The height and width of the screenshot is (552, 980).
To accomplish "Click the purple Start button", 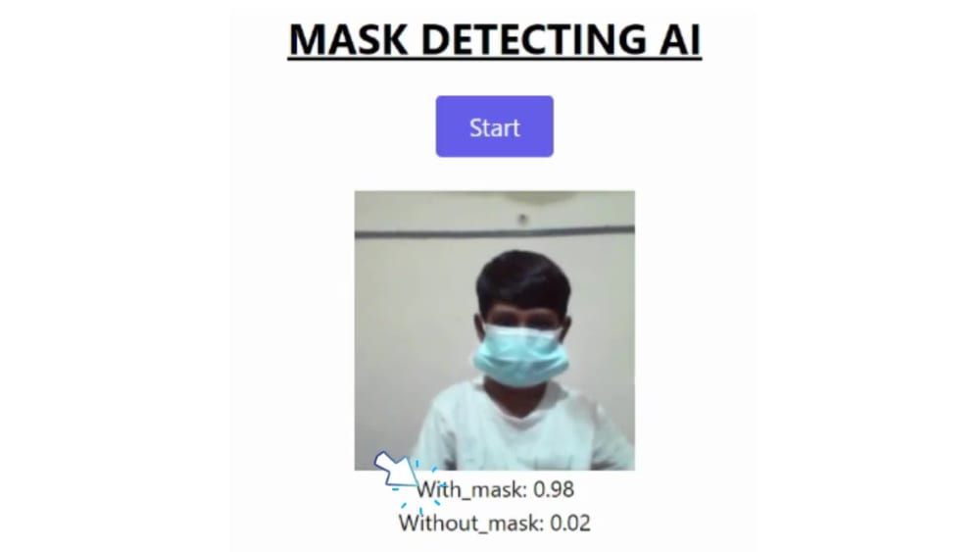I will [x=494, y=126].
